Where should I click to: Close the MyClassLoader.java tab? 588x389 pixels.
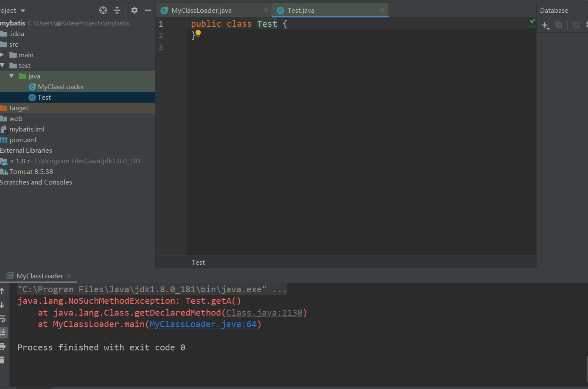266,10
